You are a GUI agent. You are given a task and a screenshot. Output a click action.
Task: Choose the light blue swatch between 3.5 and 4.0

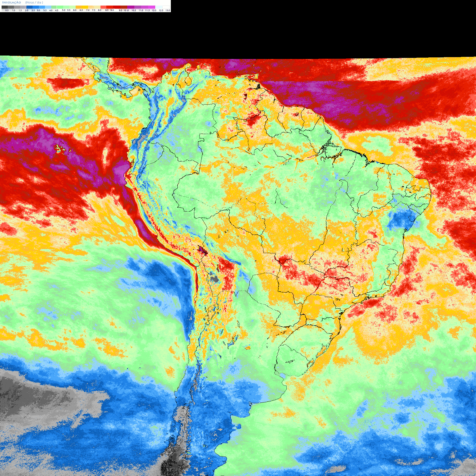coord(48,7)
